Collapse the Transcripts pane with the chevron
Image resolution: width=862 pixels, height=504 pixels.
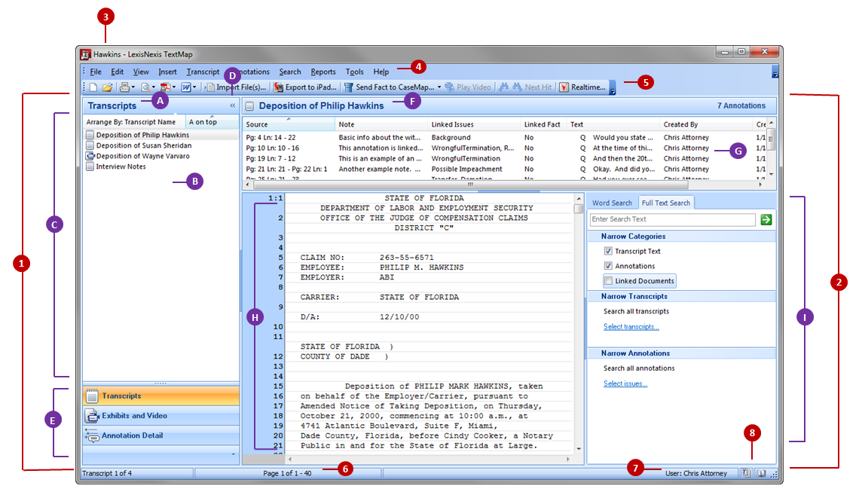click(x=233, y=105)
